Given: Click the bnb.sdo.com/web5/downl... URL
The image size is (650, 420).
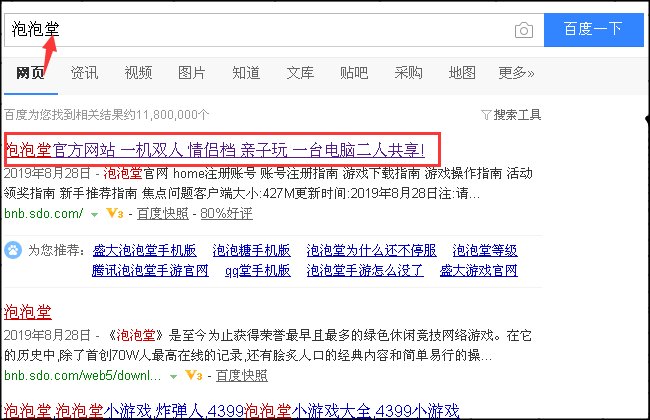Looking at the screenshot, I should click(x=82, y=376).
